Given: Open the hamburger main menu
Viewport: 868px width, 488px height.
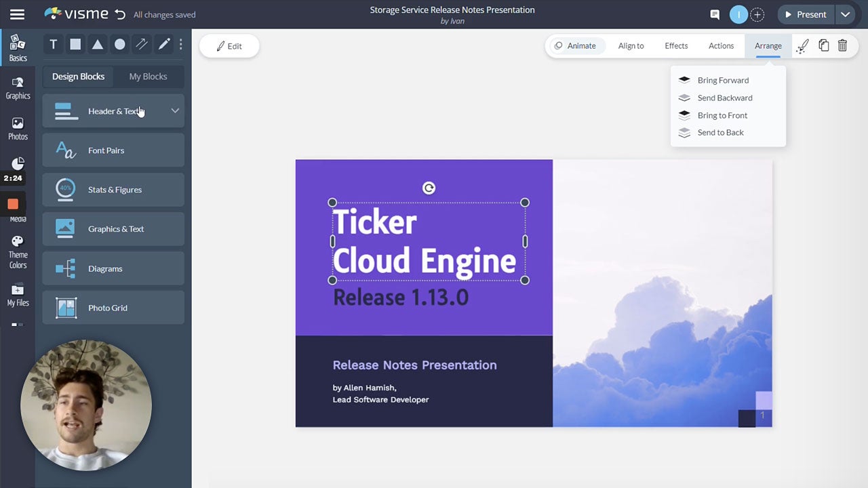Looking at the screenshot, I should point(17,14).
